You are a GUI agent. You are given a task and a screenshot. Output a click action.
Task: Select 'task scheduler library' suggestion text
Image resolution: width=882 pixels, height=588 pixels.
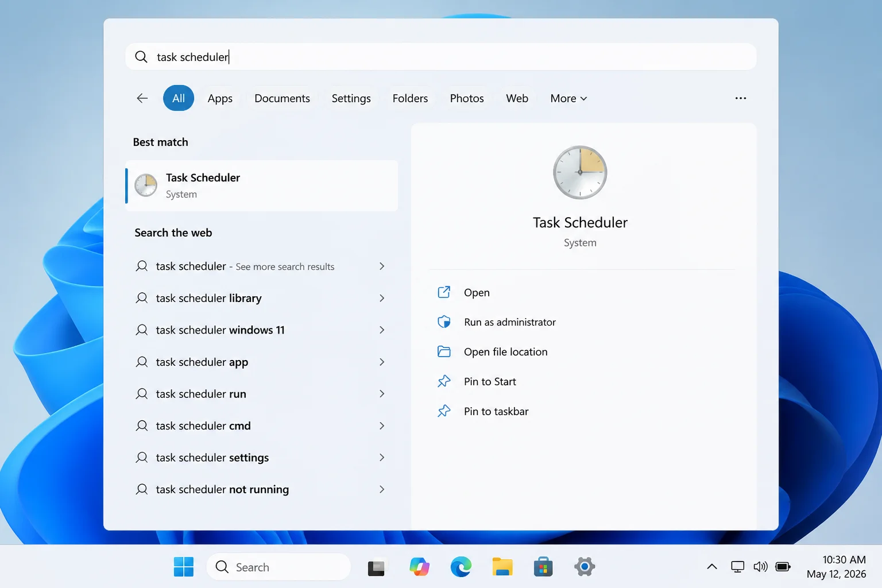pos(208,298)
